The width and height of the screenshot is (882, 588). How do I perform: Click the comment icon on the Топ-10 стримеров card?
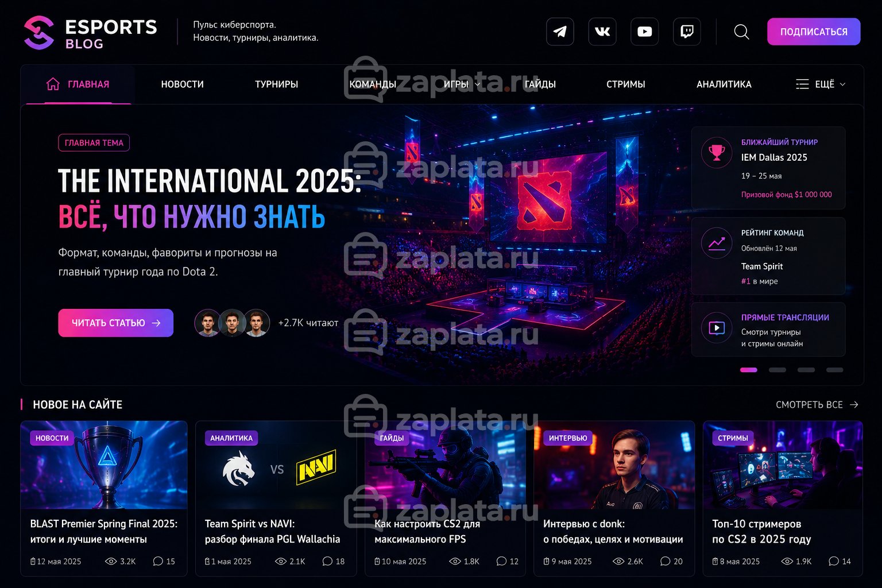pos(834,561)
